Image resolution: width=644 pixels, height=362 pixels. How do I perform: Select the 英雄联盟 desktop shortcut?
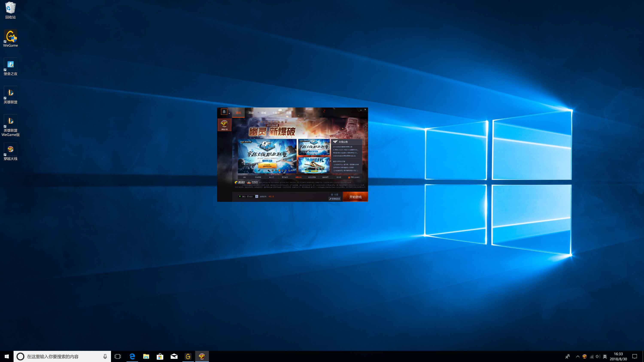click(10, 95)
